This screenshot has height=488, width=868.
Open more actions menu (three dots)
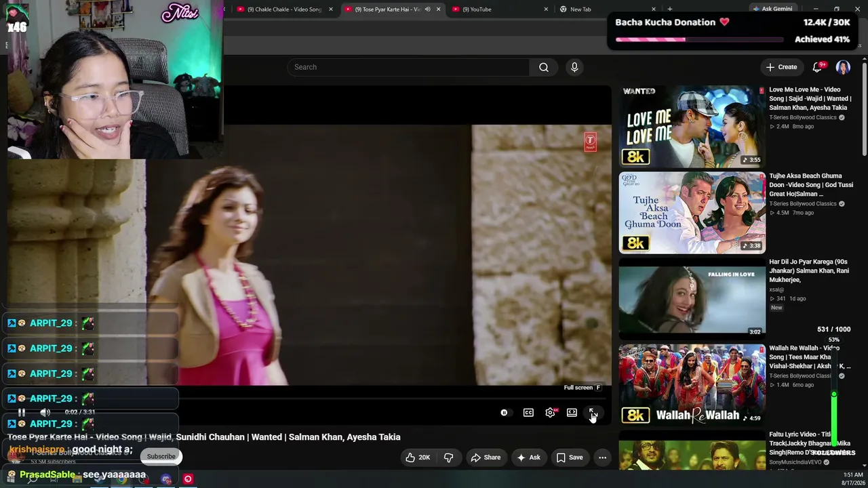tap(602, 457)
